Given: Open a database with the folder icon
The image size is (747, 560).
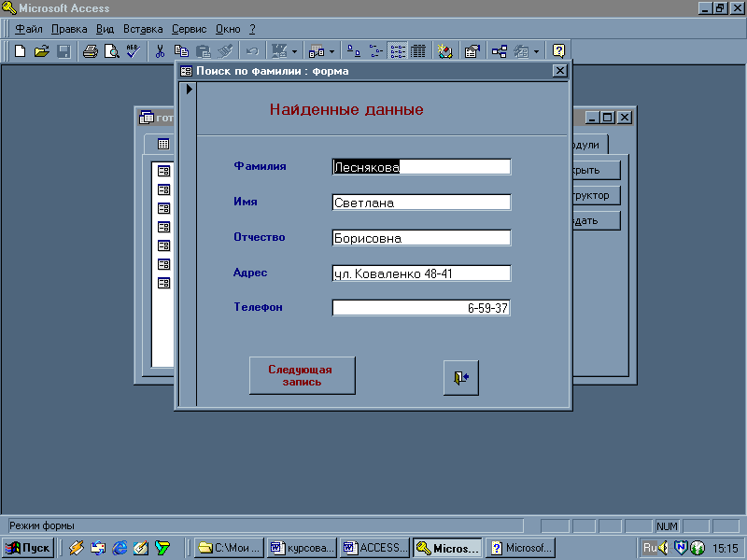Looking at the screenshot, I should [41, 51].
